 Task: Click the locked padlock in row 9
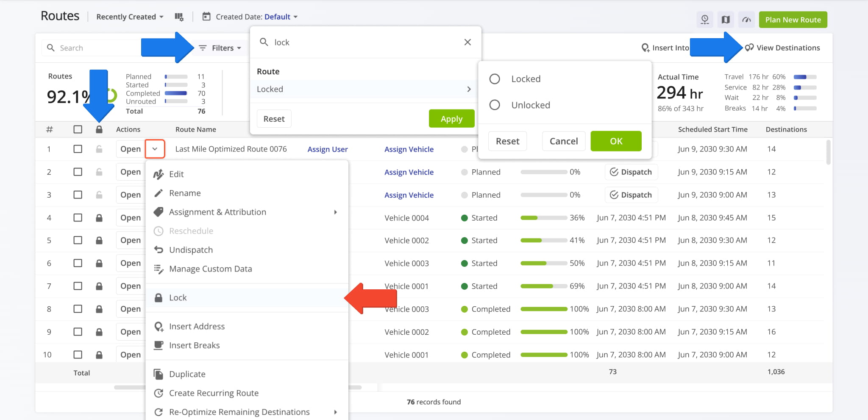(x=99, y=332)
